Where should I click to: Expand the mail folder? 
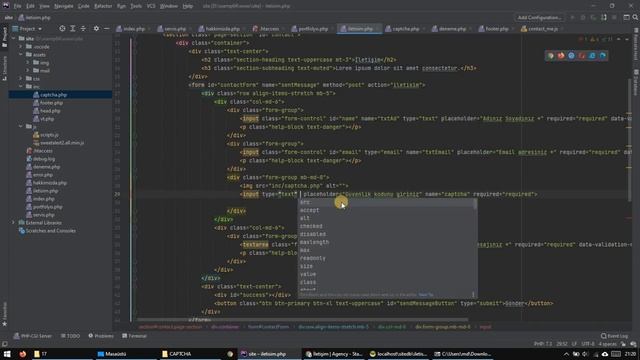pyautogui.click(x=28, y=71)
